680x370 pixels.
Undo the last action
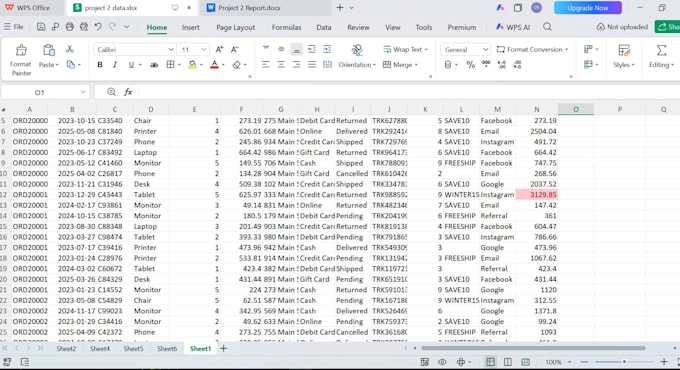98,27
